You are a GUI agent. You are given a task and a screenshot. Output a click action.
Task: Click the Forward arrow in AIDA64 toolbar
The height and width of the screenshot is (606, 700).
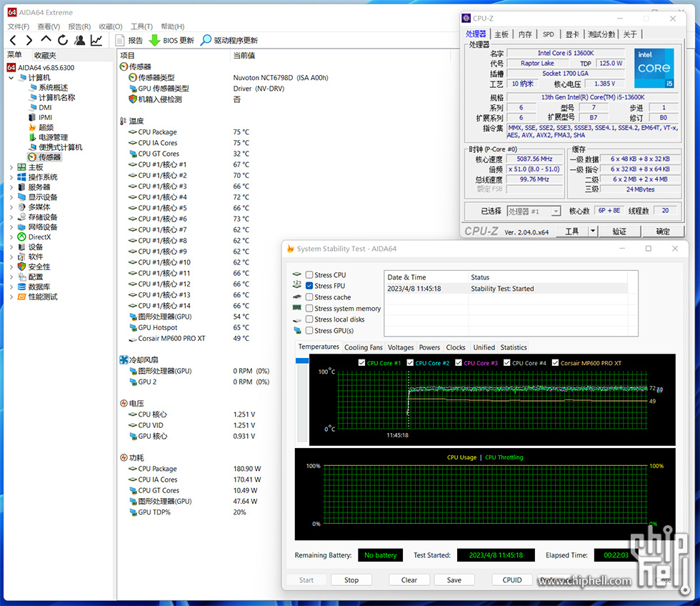click(29, 40)
